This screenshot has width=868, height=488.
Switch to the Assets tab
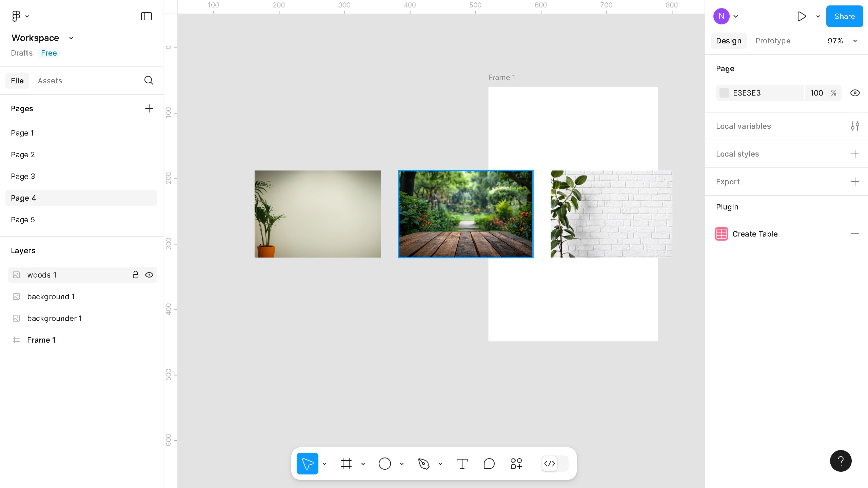tap(50, 81)
